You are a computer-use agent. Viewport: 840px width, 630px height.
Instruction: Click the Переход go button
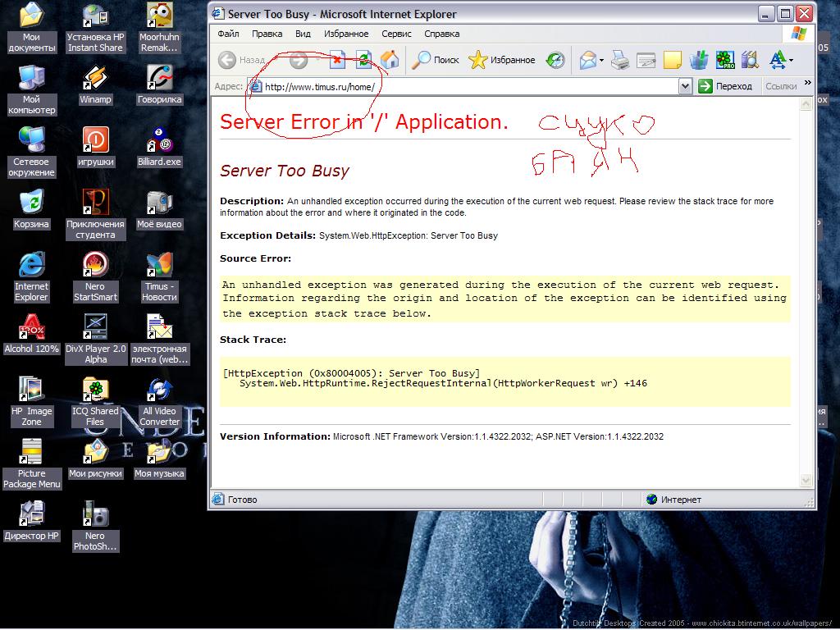point(725,86)
